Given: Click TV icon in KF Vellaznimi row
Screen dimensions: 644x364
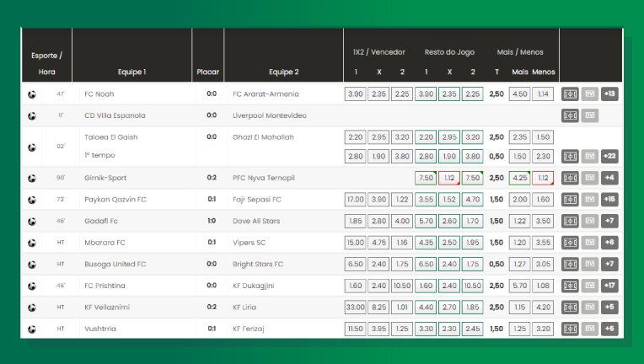Looking at the screenshot, I should tap(590, 307).
